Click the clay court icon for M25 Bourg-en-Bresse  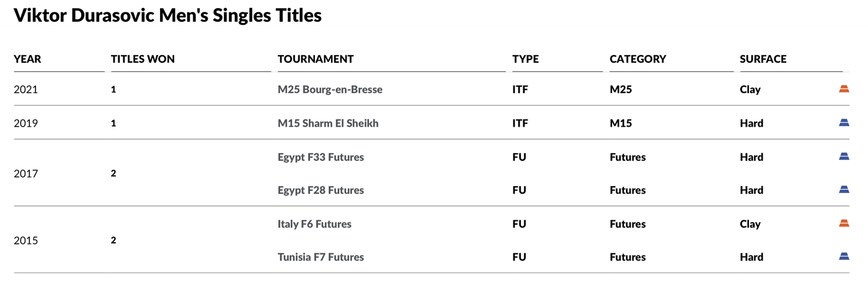pos(844,89)
